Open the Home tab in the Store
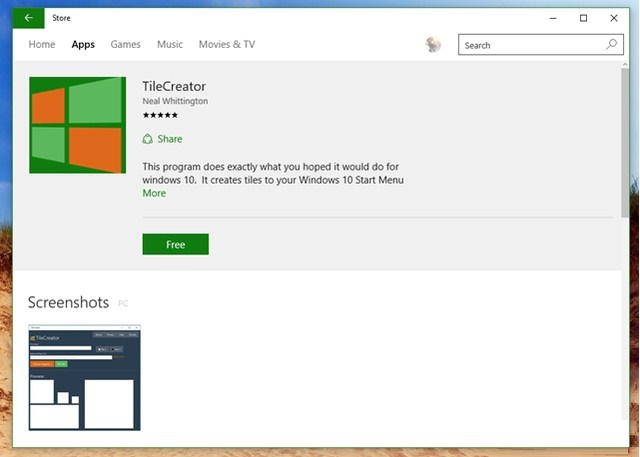Viewport: 640px width, 457px height. [42, 44]
